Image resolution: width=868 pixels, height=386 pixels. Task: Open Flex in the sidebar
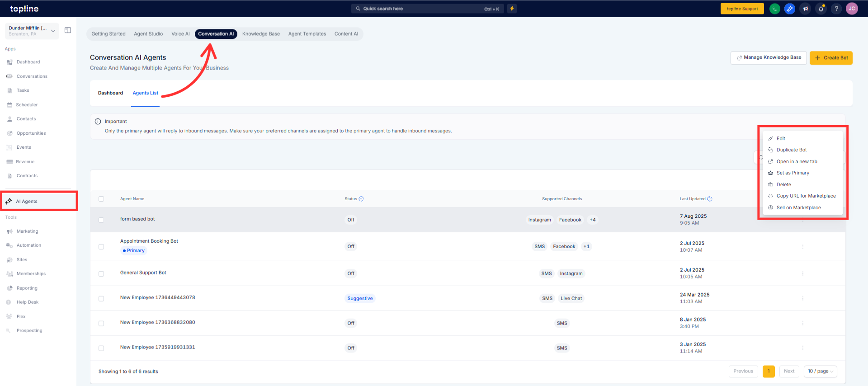click(x=21, y=317)
